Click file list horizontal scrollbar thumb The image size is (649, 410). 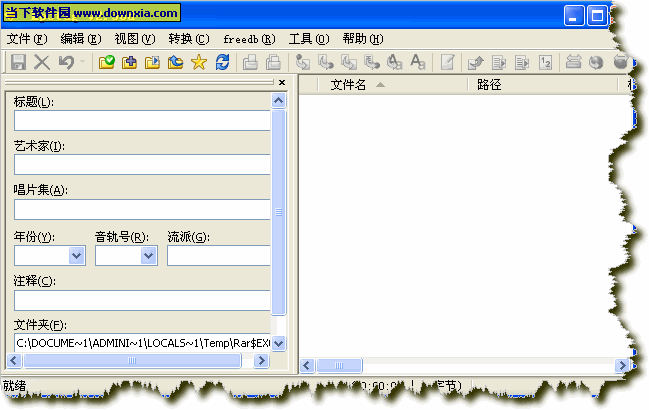point(339,365)
